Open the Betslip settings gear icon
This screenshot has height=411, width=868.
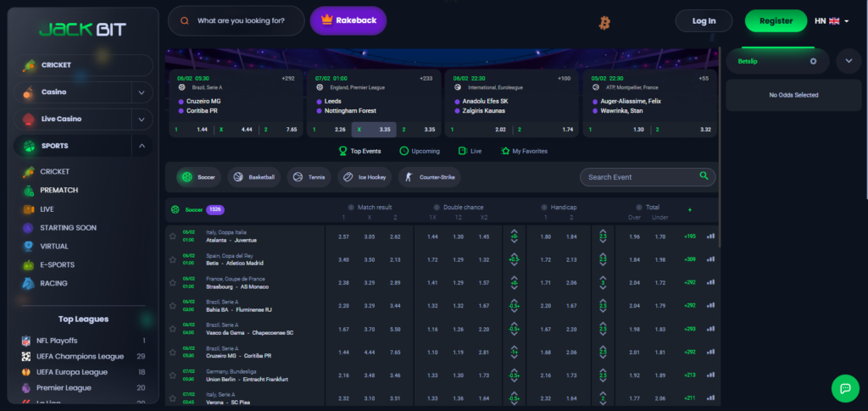point(813,61)
